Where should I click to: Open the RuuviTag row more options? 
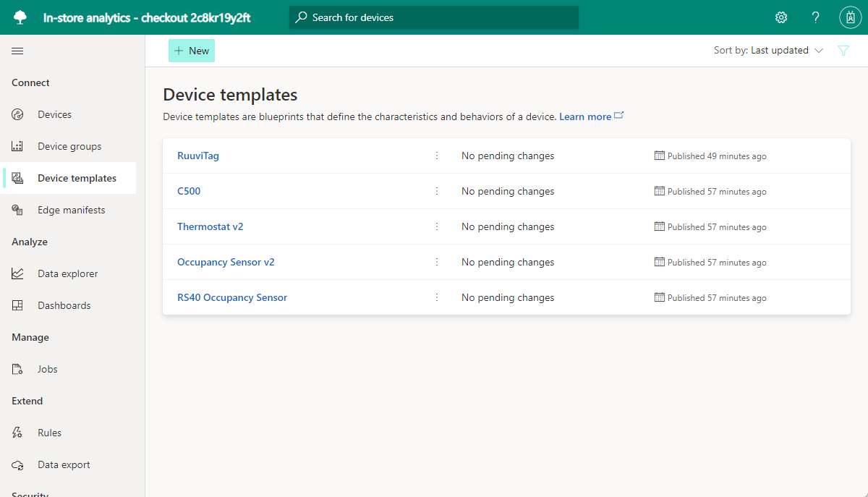pos(437,156)
